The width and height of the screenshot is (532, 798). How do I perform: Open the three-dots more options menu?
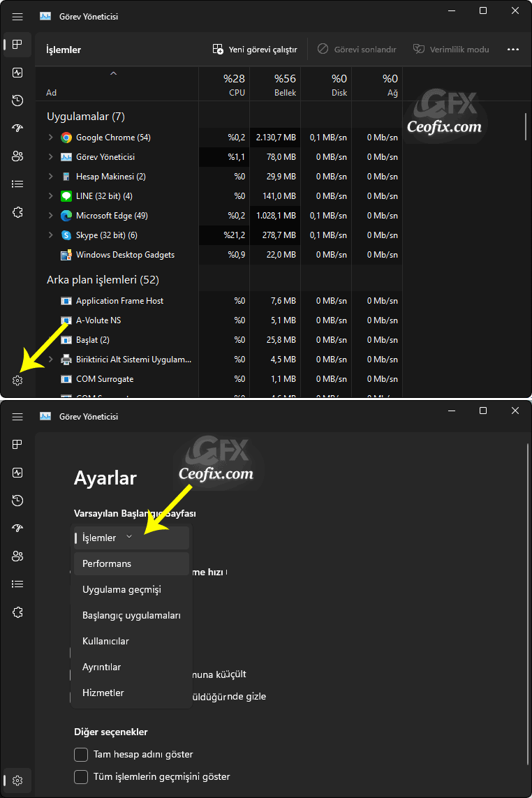point(513,50)
